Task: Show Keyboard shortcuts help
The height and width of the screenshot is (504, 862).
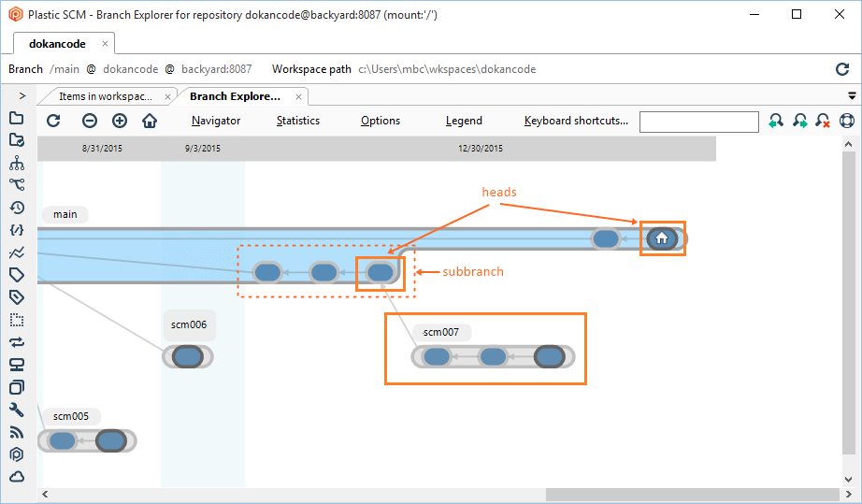Action: 576,121
